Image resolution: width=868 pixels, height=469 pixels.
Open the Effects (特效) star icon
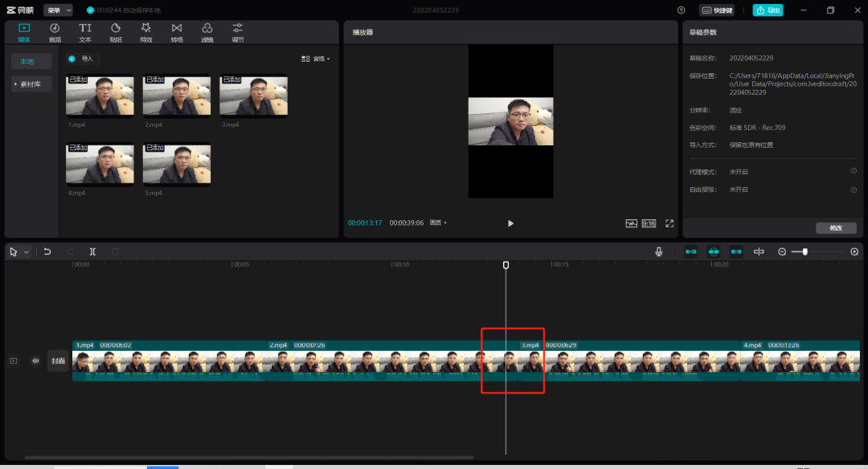(x=146, y=32)
